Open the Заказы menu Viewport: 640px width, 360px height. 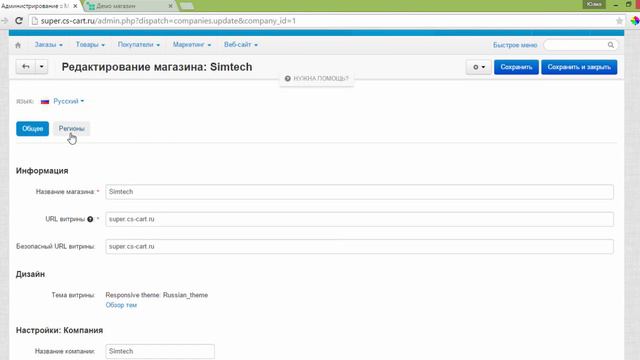click(49, 45)
